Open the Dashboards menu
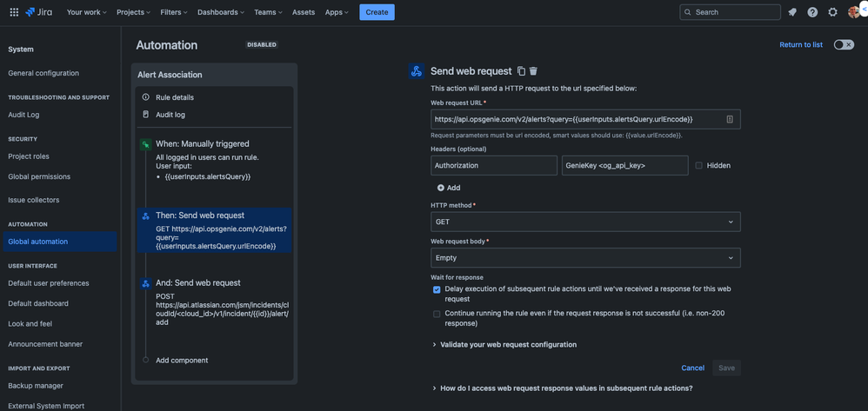This screenshot has height=411, width=868. click(221, 12)
